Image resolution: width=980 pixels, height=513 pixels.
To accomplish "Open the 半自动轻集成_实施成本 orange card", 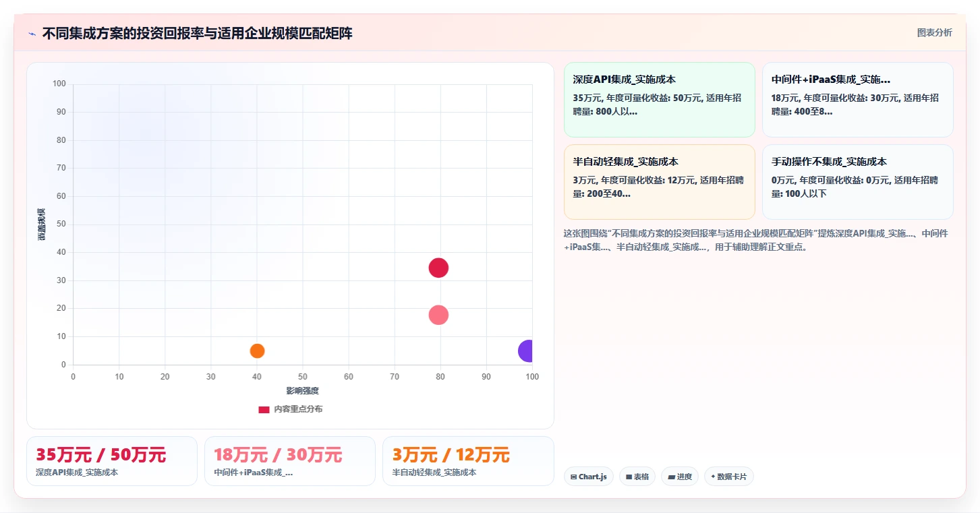I will tap(659, 182).
